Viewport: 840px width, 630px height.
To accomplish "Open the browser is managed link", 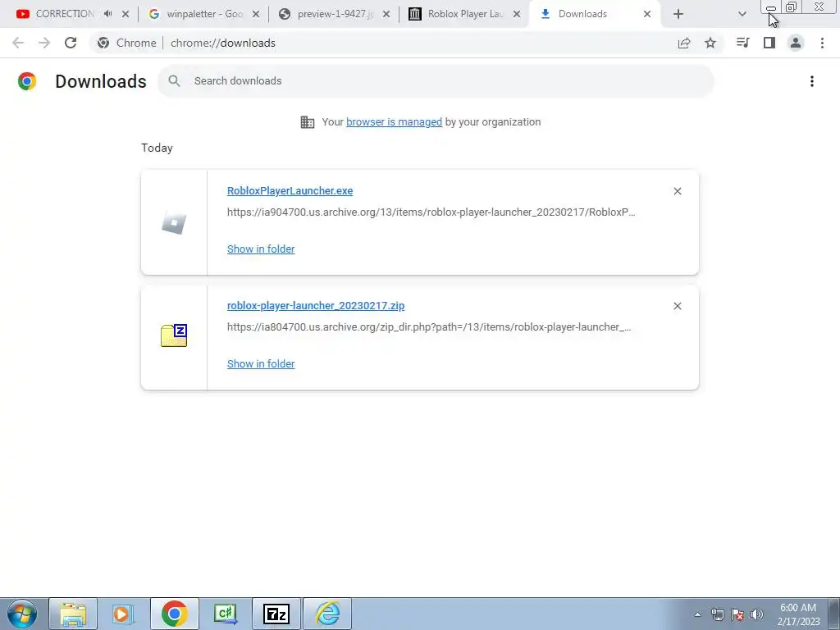I will pos(395,121).
